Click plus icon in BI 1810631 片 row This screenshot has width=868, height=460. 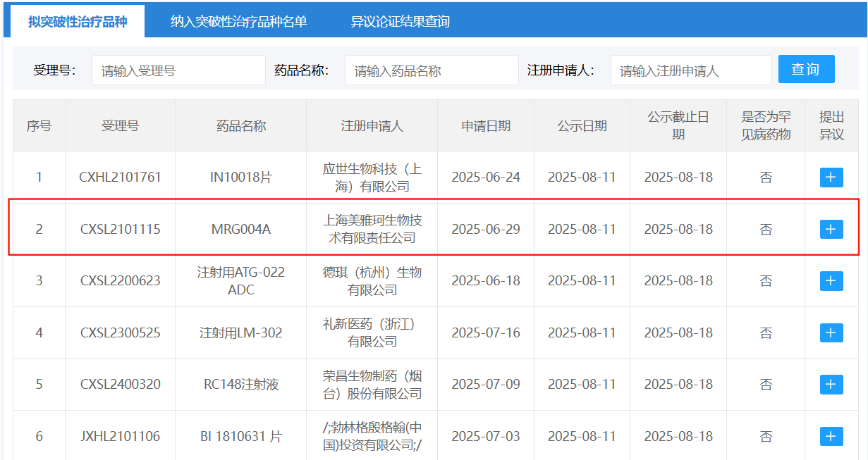coord(831,436)
